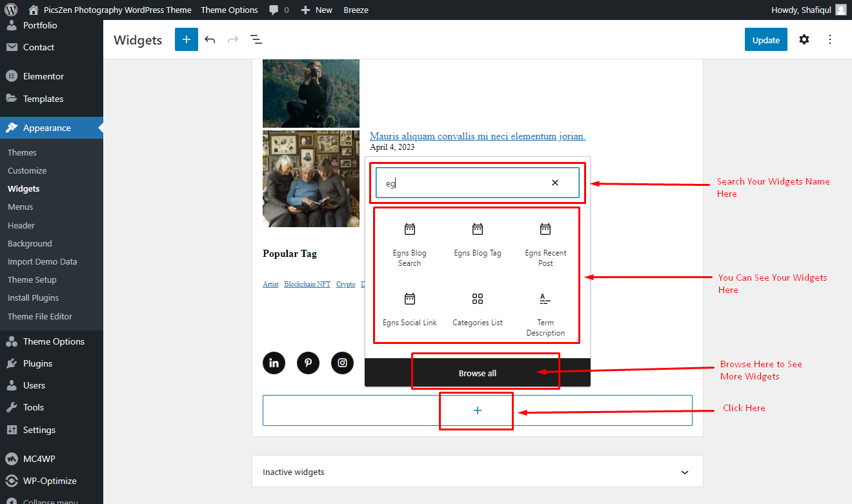
Task: Click the Artist tag link
Action: point(270,284)
